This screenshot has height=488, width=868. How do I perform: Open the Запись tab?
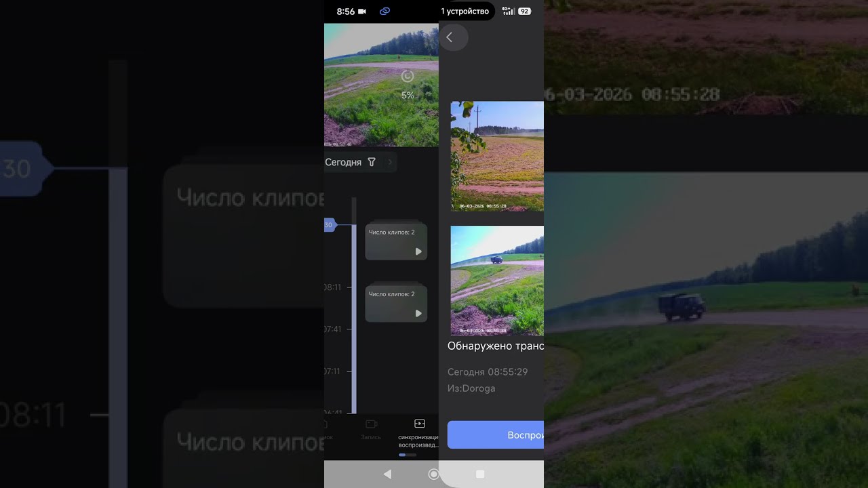pyautogui.click(x=371, y=429)
